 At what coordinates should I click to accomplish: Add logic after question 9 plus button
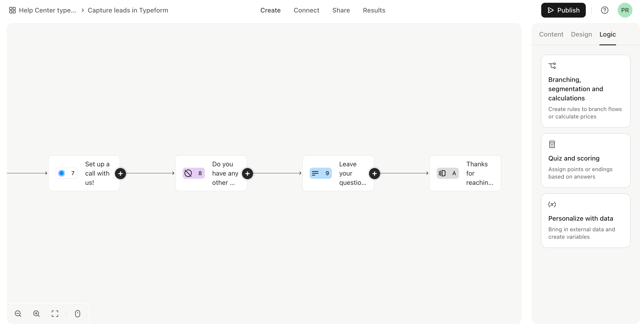click(374, 173)
